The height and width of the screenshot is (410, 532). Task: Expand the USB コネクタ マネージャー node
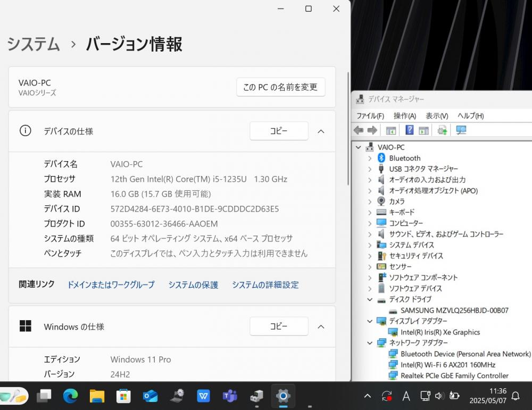(x=370, y=169)
